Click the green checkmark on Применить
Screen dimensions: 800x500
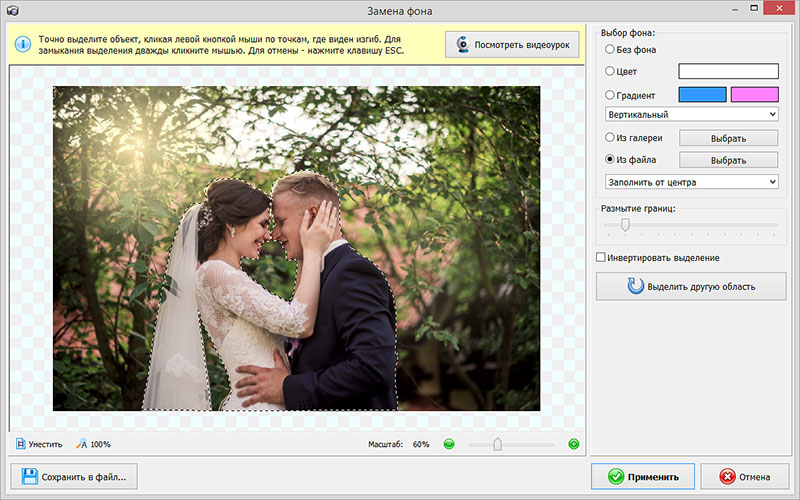click(616, 477)
